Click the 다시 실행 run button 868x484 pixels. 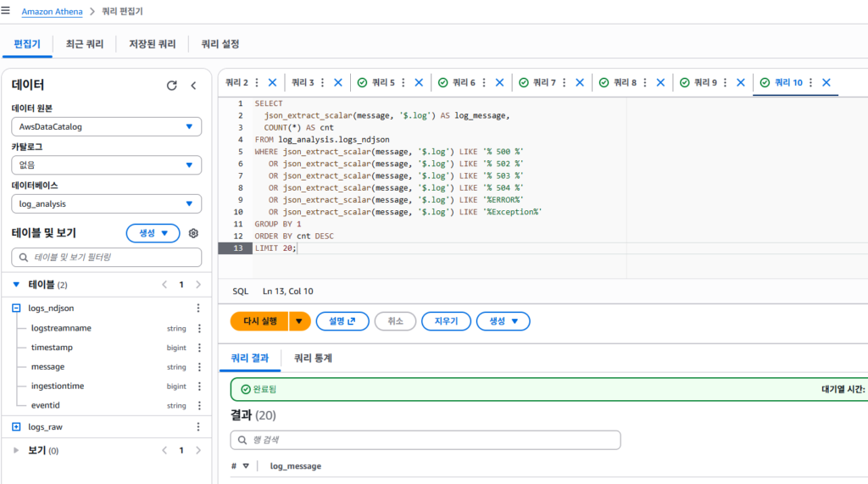coord(259,321)
